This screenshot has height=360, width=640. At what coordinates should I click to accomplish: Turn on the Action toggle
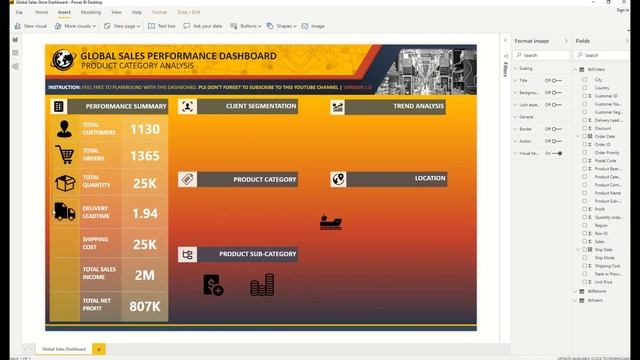556,141
